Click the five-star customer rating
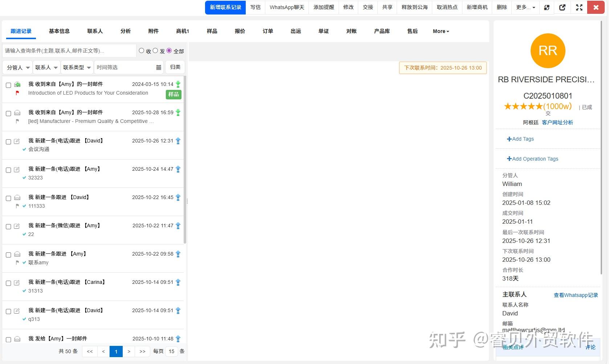 tap(523, 106)
